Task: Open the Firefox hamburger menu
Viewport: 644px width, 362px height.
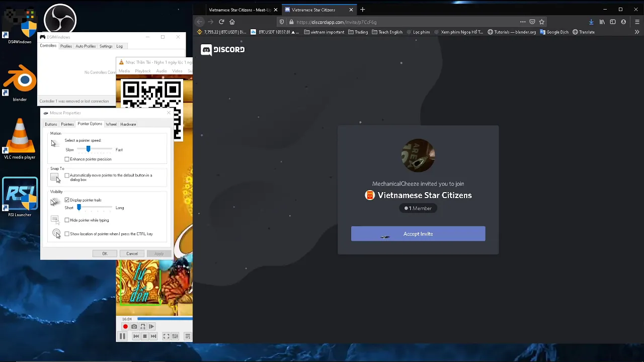Action: (x=637, y=22)
